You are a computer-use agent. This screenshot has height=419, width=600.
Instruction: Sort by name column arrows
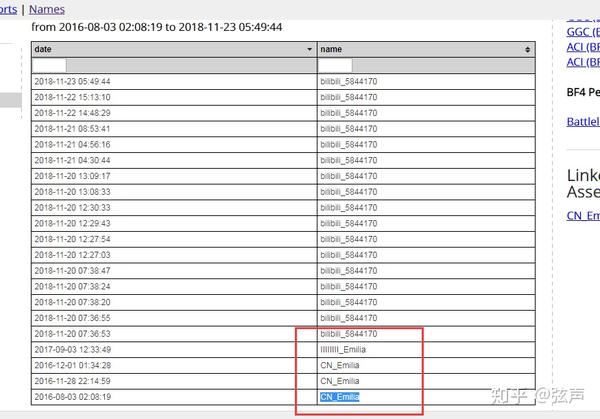pyautogui.click(x=528, y=49)
